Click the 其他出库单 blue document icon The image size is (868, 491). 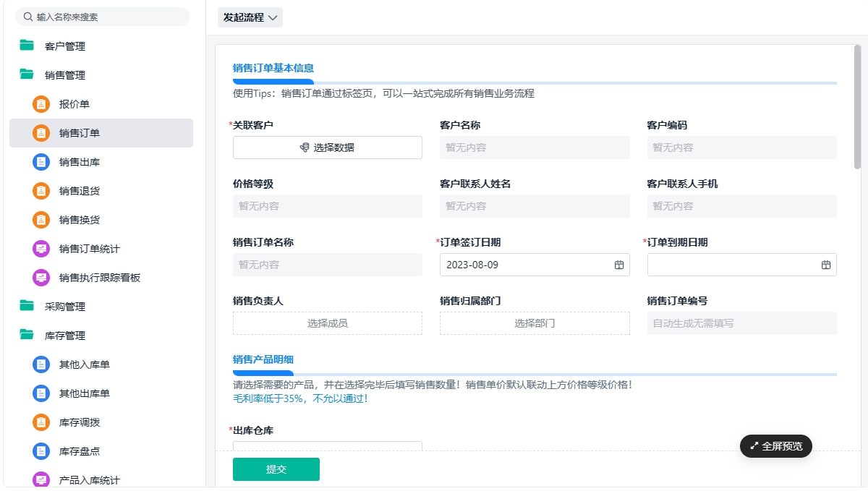click(41, 393)
